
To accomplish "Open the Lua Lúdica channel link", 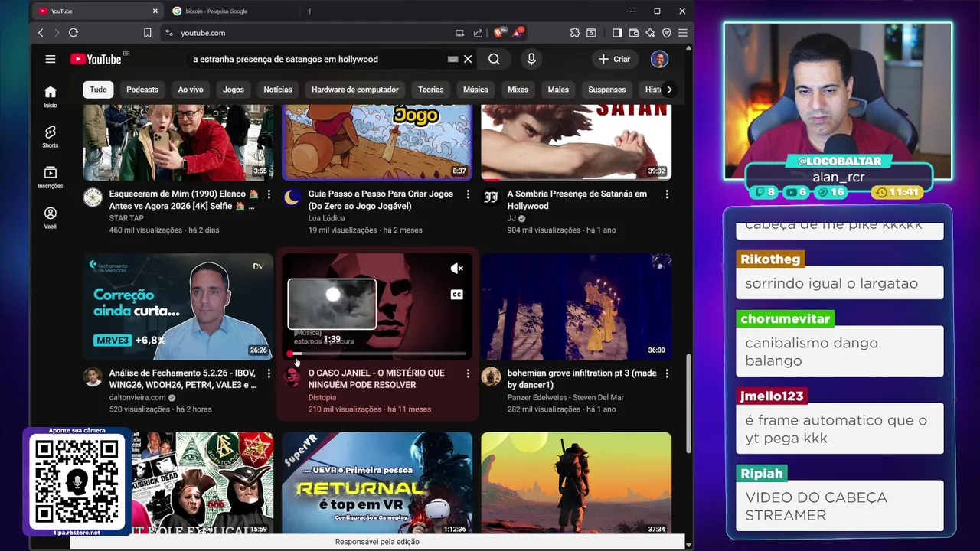I will coord(326,218).
